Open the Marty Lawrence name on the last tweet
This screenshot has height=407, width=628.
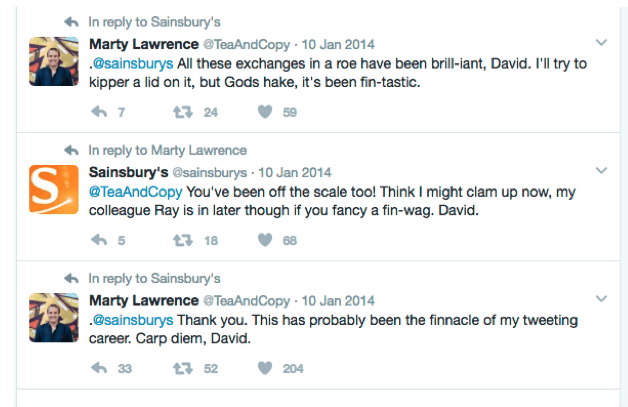coord(144,300)
